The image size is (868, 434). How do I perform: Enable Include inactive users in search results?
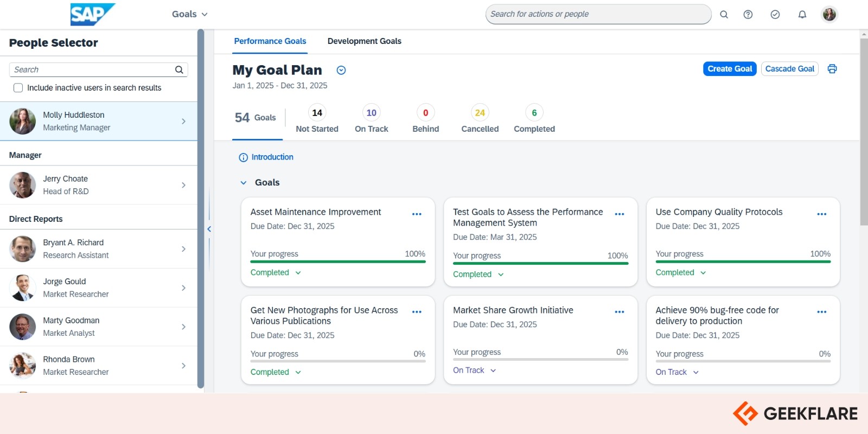pos(18,88)
